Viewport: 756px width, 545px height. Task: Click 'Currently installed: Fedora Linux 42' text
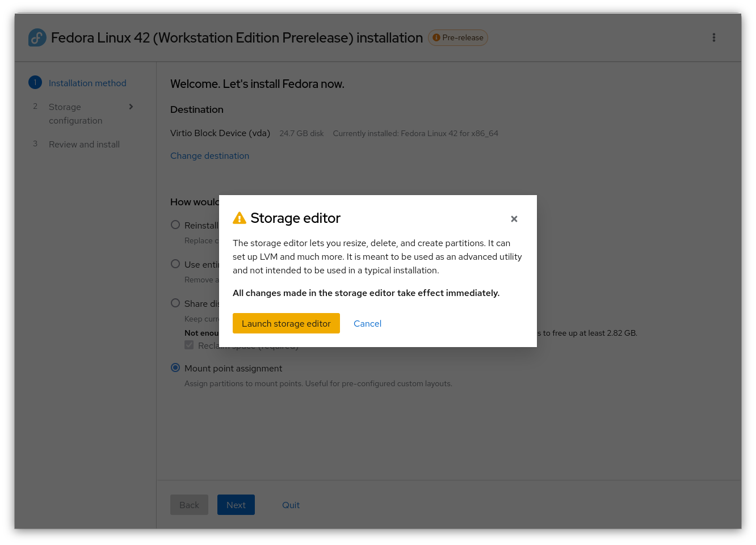click(x=415, y=133)
